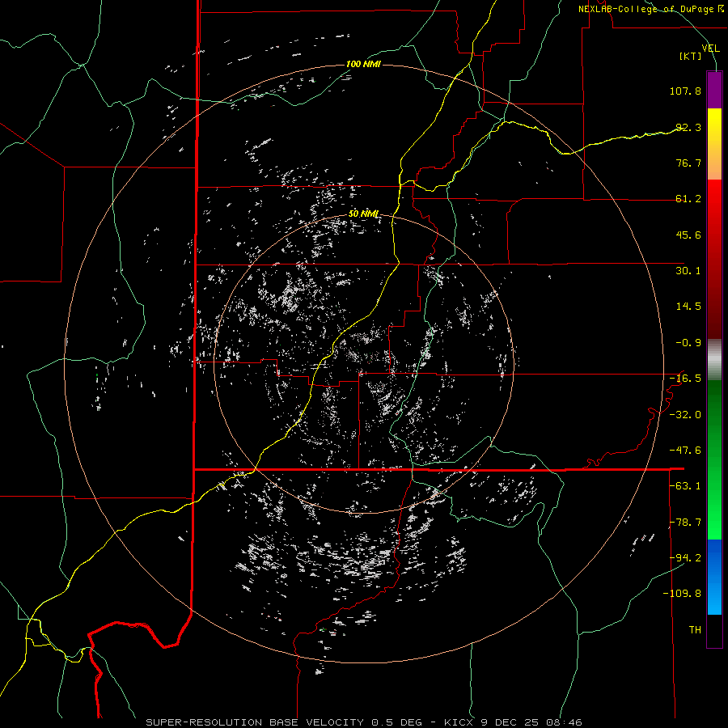Select the 107.8 velocity scale value
This screenshot has width=728, height=728.
[685, 91]
